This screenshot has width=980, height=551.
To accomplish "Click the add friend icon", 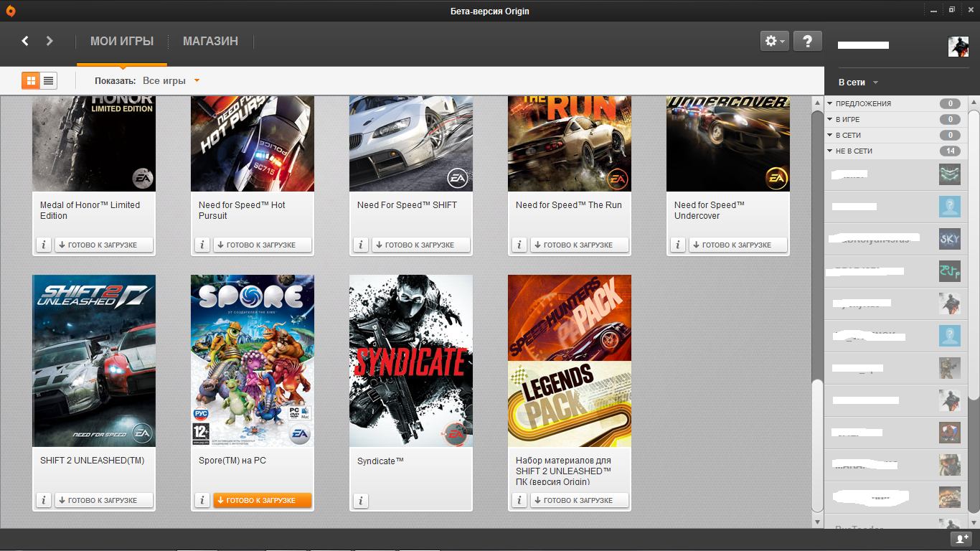I will (x=960, y=538).
